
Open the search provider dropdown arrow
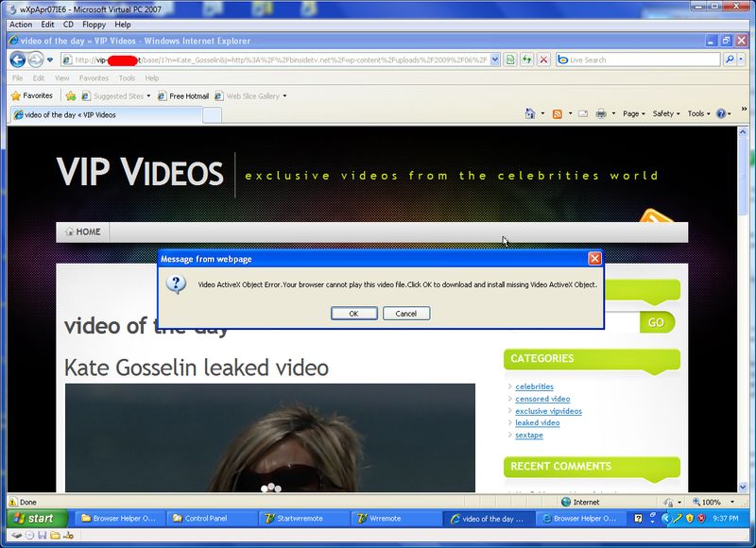click(x=741, y=60)
